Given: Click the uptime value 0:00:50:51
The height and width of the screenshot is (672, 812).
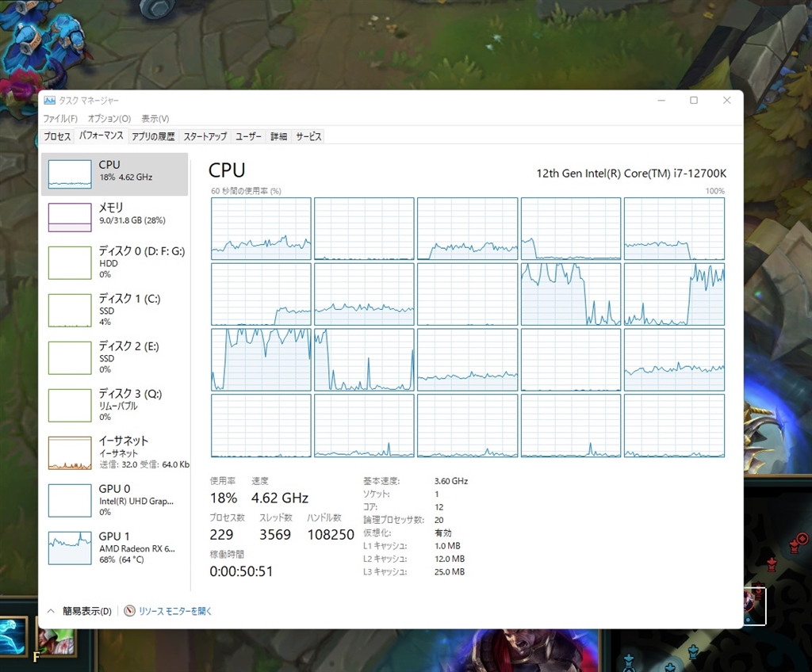Looking at the screenshot, I should [x=241, y=571].
